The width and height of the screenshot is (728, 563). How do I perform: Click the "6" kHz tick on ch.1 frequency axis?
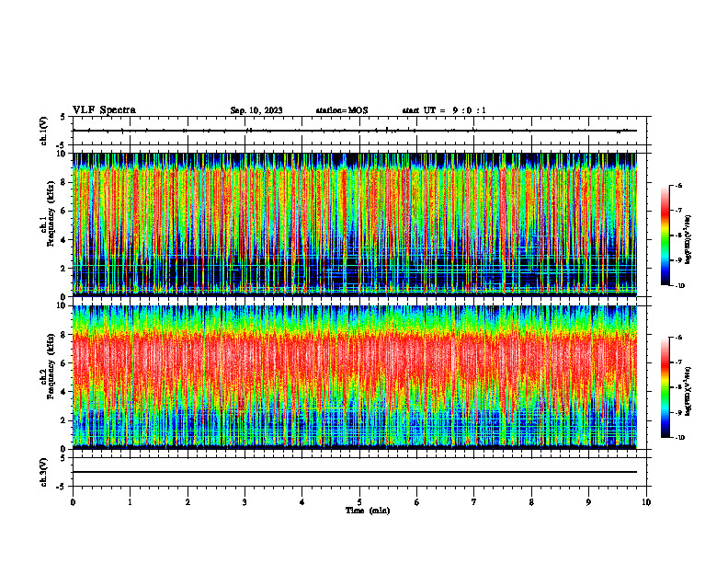pos(64,211)
